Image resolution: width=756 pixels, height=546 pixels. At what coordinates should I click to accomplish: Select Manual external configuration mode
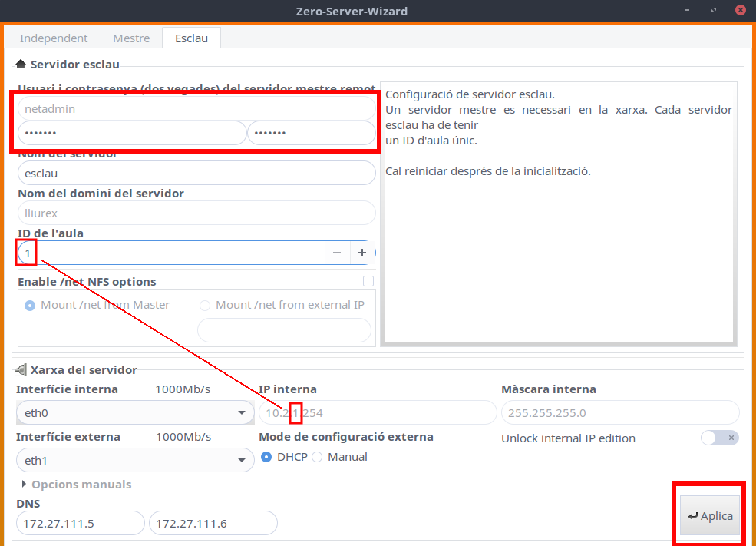click(x=317, y=457)
